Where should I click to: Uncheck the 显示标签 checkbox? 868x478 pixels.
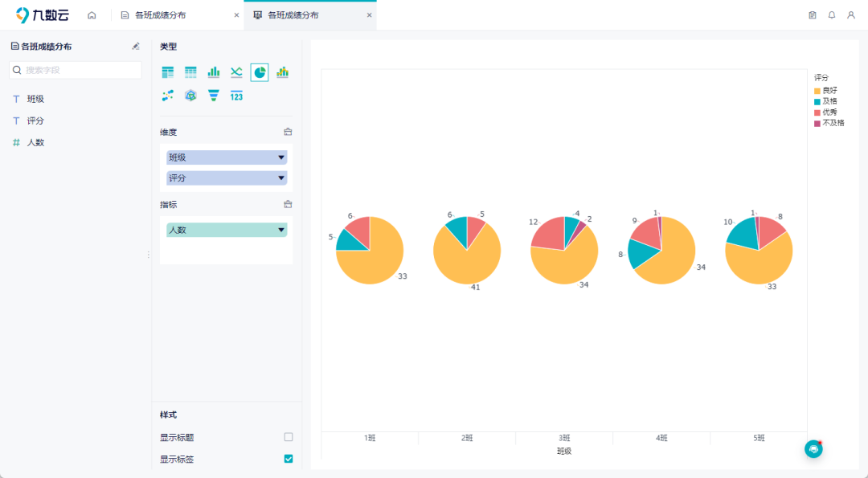289,459
